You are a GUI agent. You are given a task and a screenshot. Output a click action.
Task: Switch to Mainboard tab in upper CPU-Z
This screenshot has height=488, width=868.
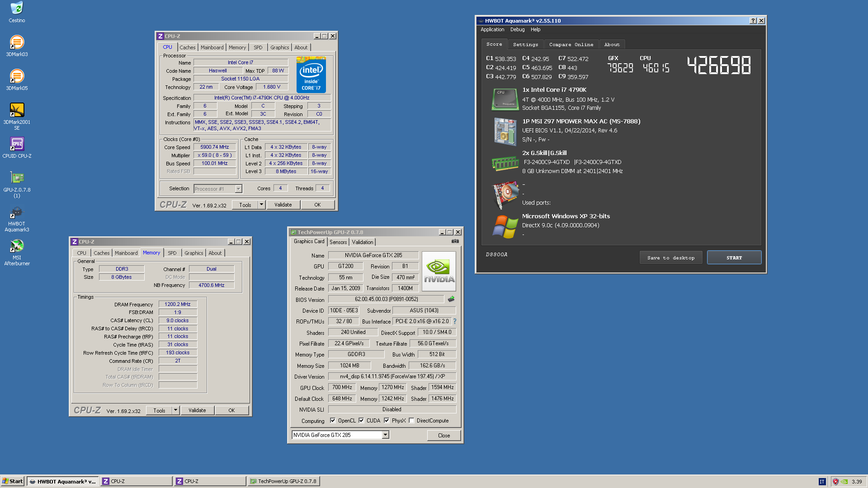pyautogui.click(x=212, y=47)
